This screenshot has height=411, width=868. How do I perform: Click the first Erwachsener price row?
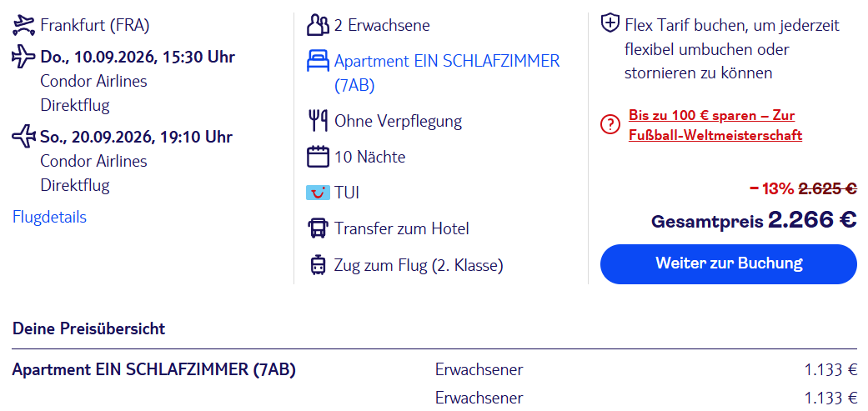tap(434, 370)
